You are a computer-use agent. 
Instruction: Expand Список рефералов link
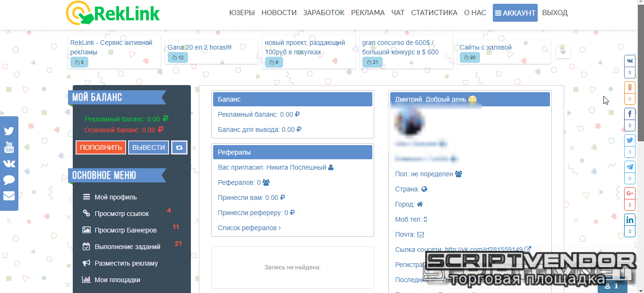(x=249, y=228)
